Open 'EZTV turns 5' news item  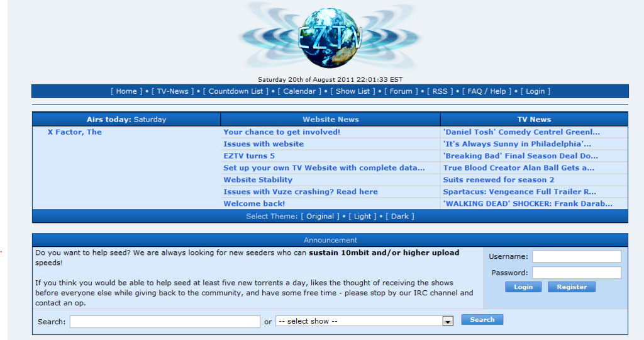249,156
